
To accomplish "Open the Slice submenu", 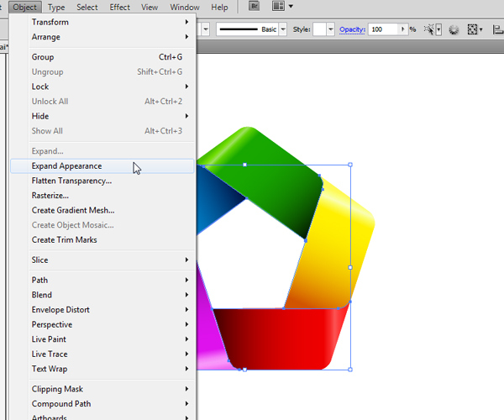I will 102,260.
